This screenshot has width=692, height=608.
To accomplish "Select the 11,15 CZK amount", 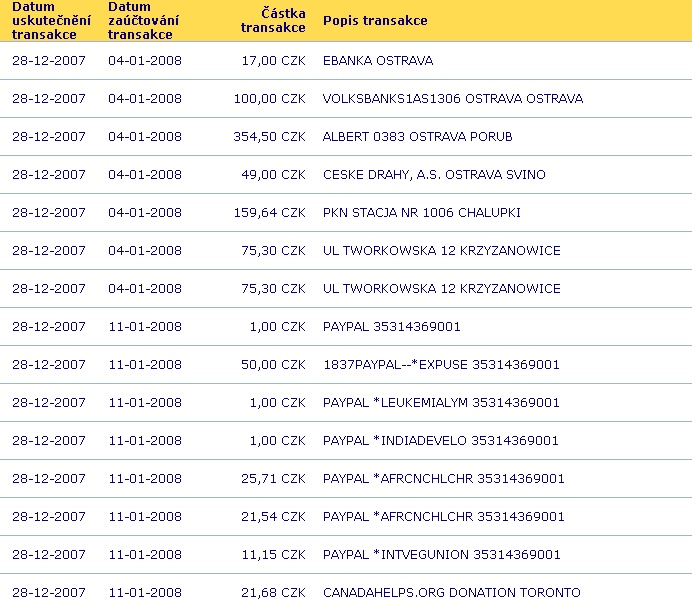I will coord(273,554).
